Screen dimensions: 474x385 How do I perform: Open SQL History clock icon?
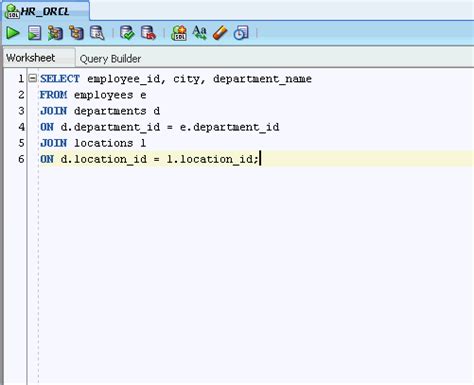pyautogui.click(x=241, y=33)
